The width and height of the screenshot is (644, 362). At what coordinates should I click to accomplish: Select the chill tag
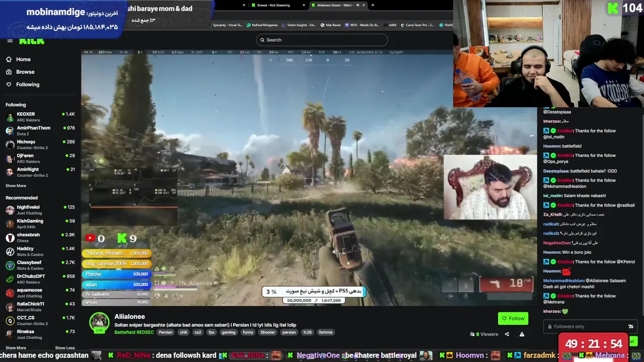(x=184, y=332)
